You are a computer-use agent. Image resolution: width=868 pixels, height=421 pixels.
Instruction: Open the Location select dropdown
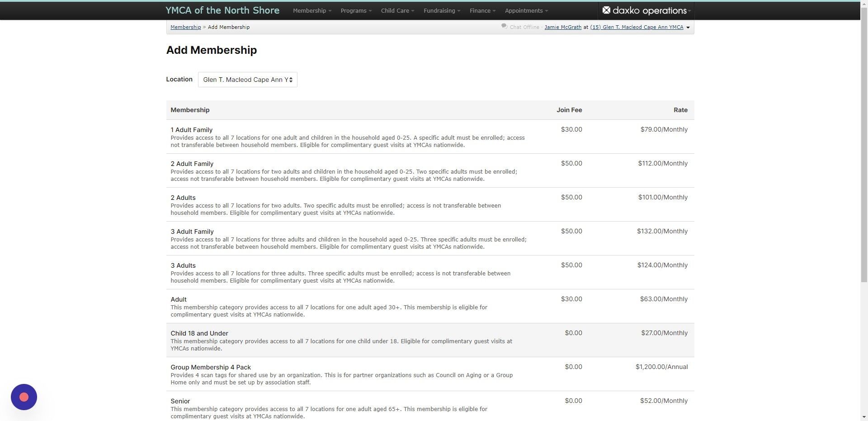click(247, 80)
